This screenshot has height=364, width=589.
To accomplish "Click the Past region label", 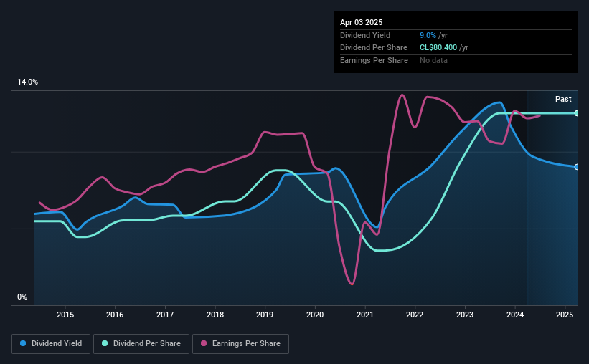I will pos(563,99).
